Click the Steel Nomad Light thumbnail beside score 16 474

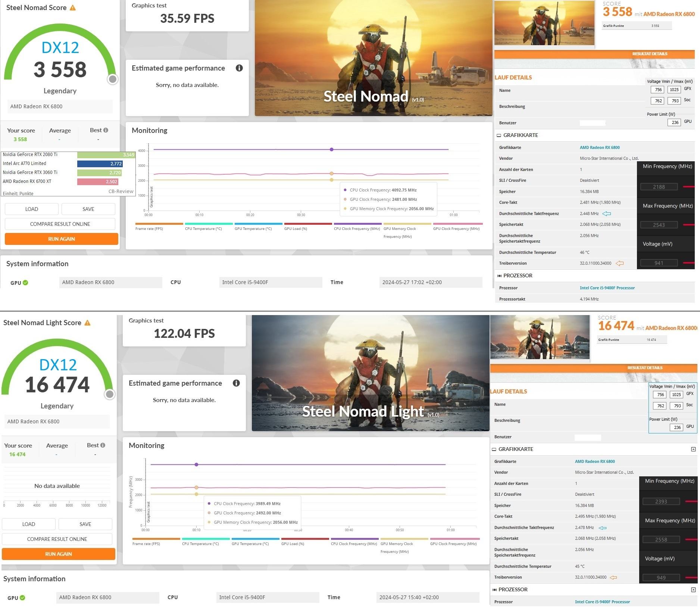(540, 337)
